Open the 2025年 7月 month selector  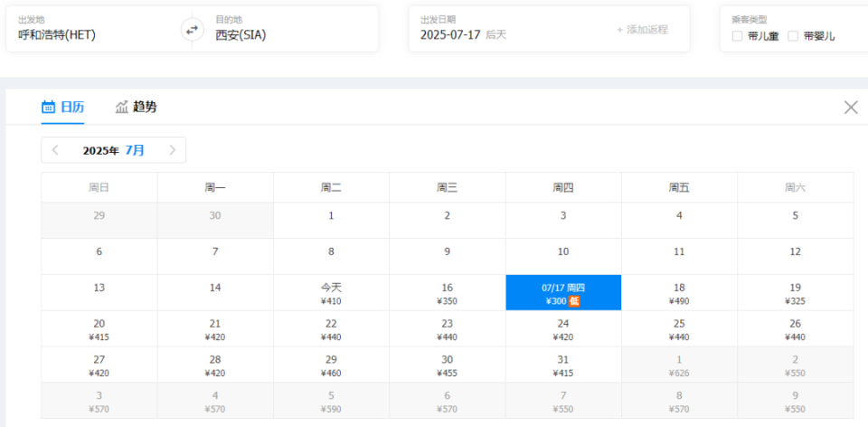[x=114, y=150]
